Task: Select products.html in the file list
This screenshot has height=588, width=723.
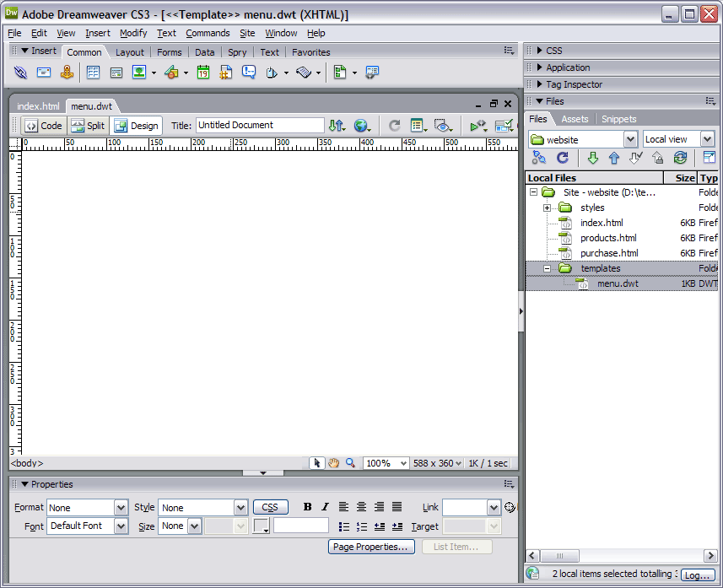Action: pos(608,238)
